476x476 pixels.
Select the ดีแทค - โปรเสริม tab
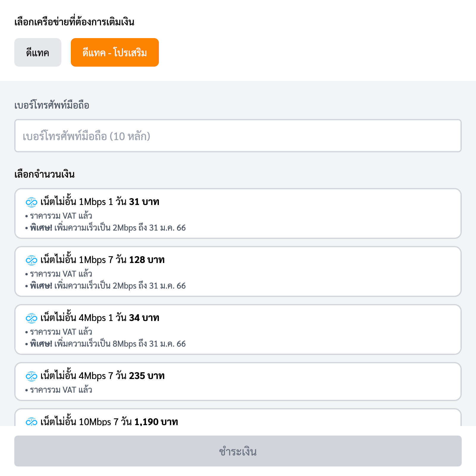coord(115,52)
